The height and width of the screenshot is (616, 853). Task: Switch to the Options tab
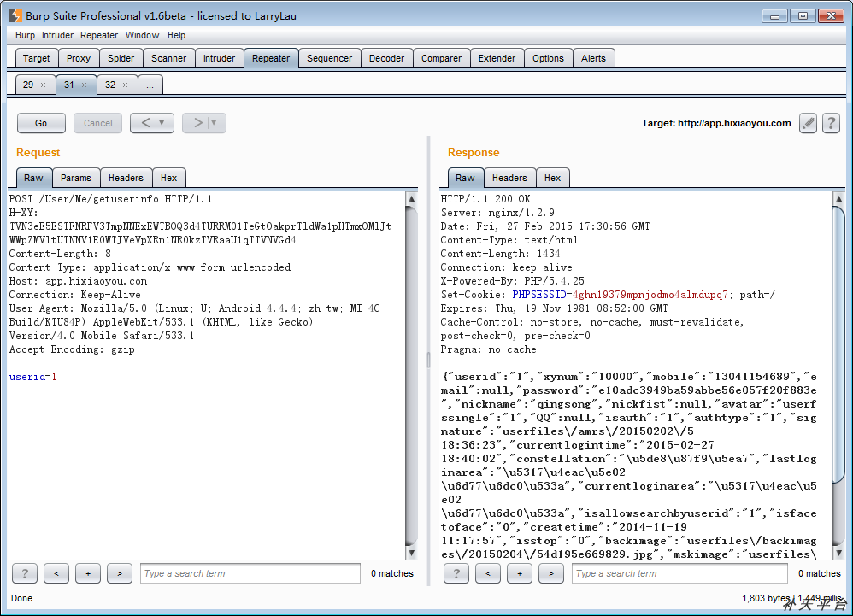[548, 58]
